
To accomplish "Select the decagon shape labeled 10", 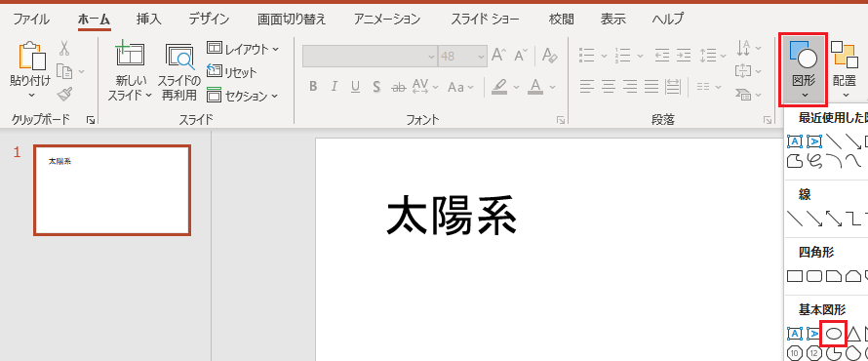I will [795, 353].
